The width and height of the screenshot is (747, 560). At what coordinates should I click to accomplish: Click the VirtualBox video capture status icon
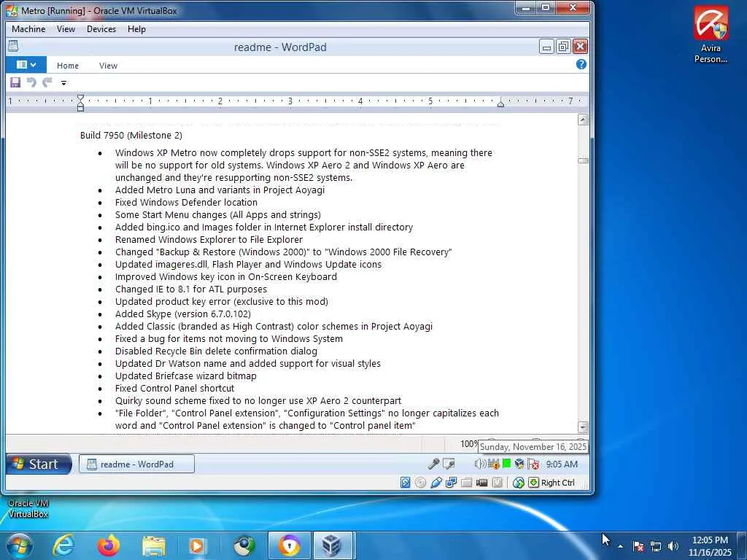click(481, 483)
